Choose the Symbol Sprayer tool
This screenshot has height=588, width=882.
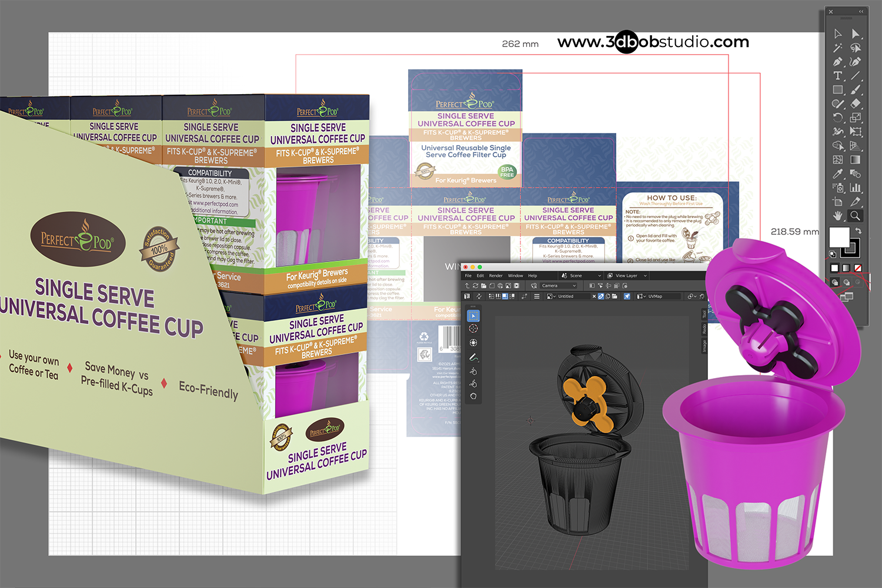click(837, 188)
